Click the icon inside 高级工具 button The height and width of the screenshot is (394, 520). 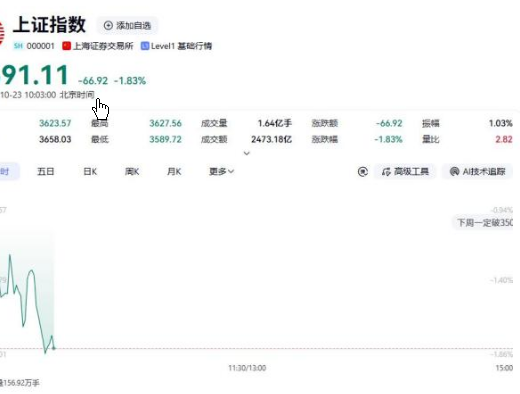386,172
